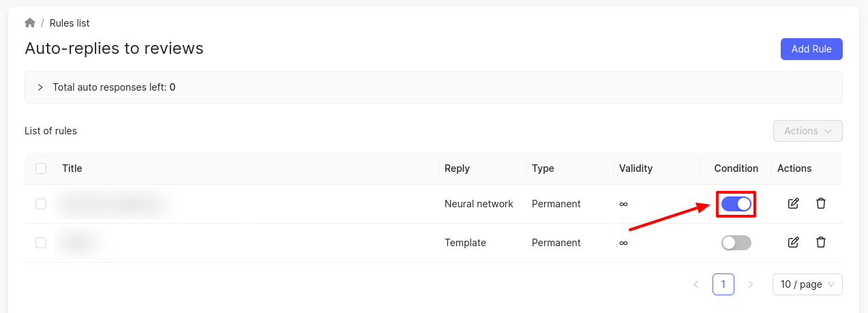Expand Total auto responses left panel

click(40, 87)
